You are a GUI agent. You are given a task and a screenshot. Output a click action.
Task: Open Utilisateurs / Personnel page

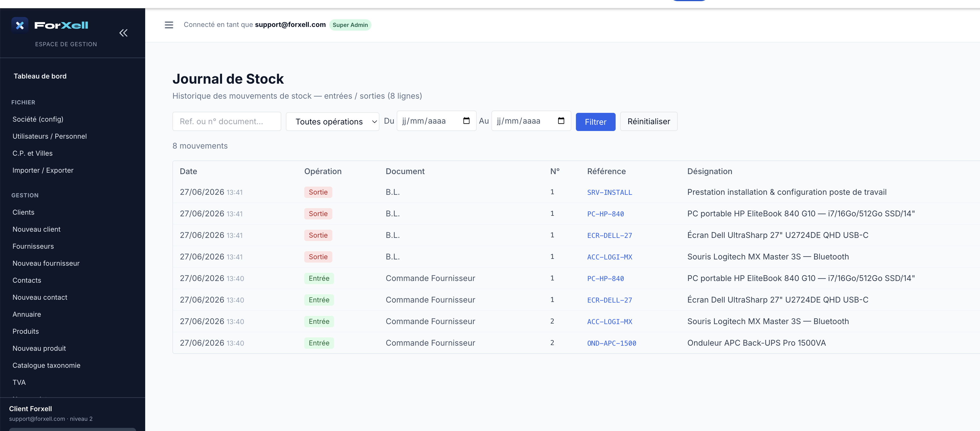click(x=49, y=136)
